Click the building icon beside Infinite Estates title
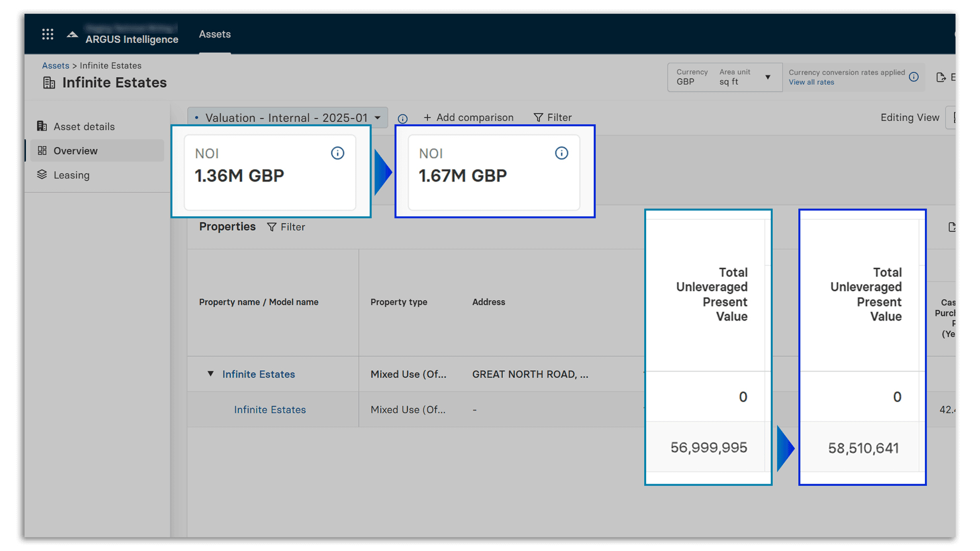 tap(49, 83)
